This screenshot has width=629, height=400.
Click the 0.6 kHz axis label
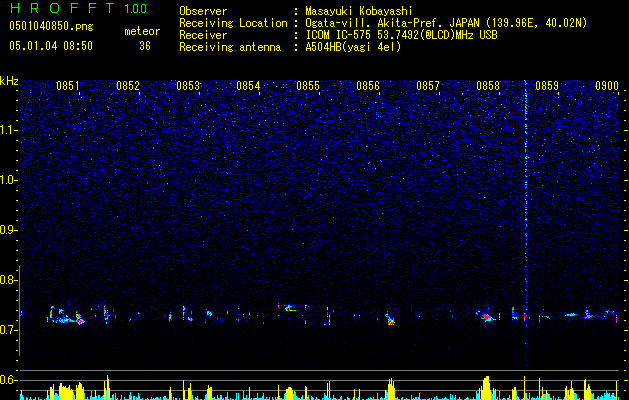pos(9,380)
